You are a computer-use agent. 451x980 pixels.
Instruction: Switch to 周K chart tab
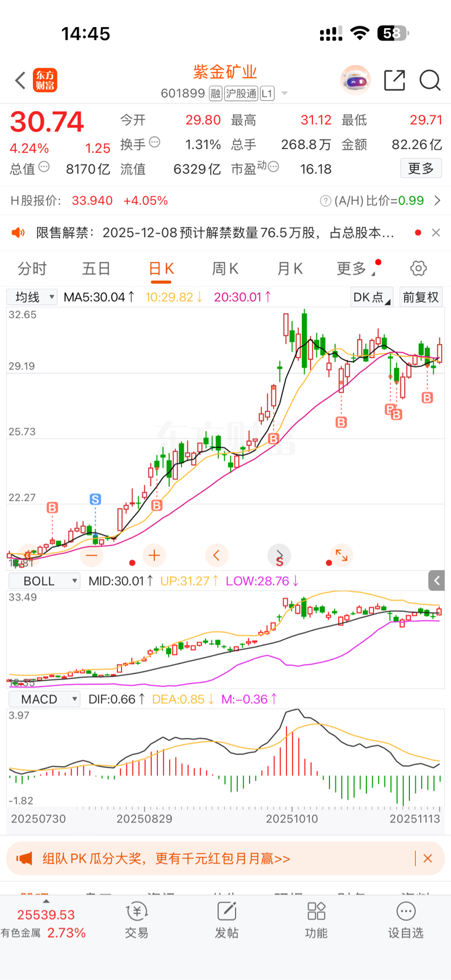coord(225,269)
